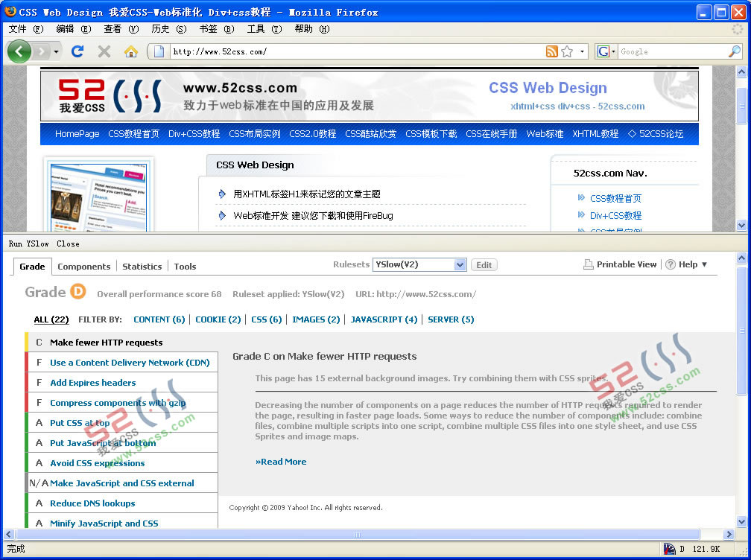Viewport: 751px width, 560px height.
Task: Open the 书签 (B) menu
Action: (217, 29)
